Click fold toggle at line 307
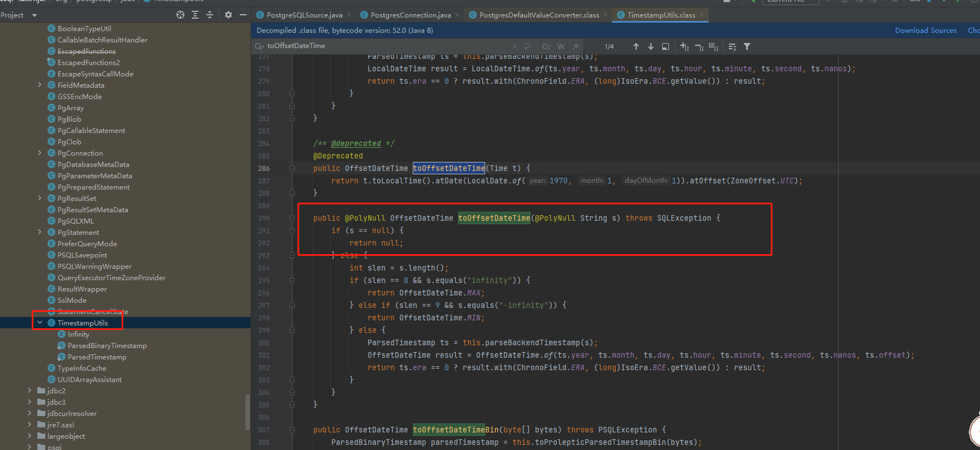The height and width of the screenshot is (450, 980). (x=292, y=430)
